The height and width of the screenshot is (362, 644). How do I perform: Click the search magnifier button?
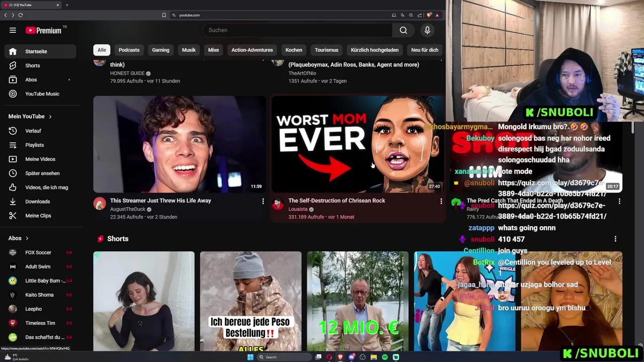click(x=404, y=30)
